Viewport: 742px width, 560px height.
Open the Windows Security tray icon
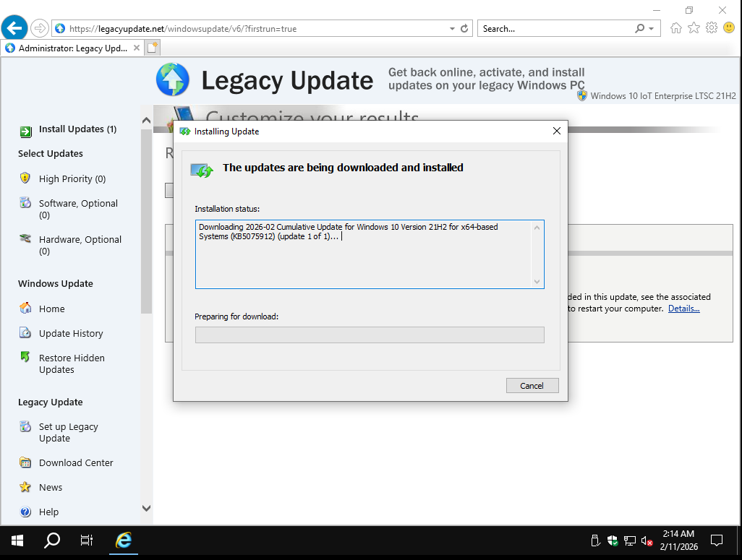tap(613, 540)
